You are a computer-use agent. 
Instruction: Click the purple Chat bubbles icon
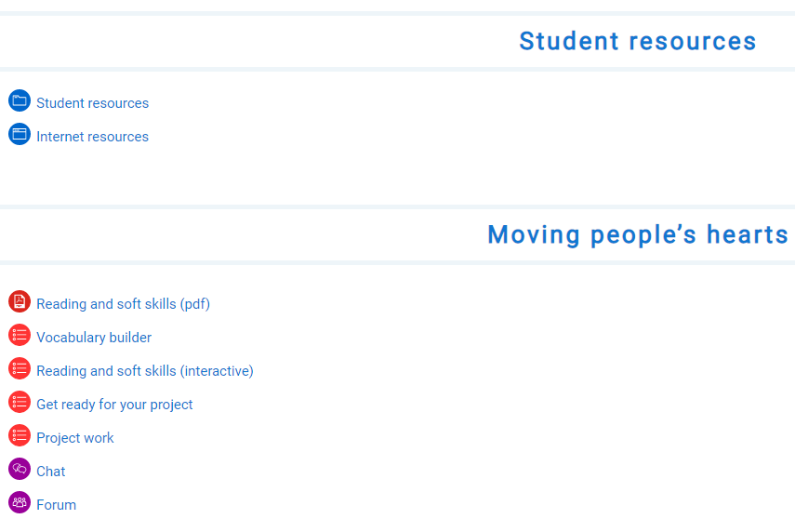click(x=20, y=469)
